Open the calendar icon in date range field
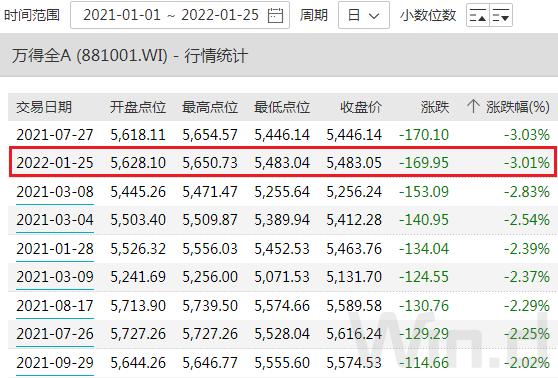This screenshot has width=558, height=378. (x=275, y=15)
